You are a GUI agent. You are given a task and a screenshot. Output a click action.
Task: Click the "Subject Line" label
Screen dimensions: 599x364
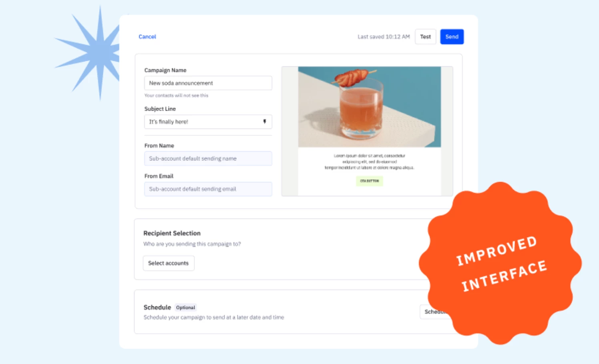pos(160,109)
